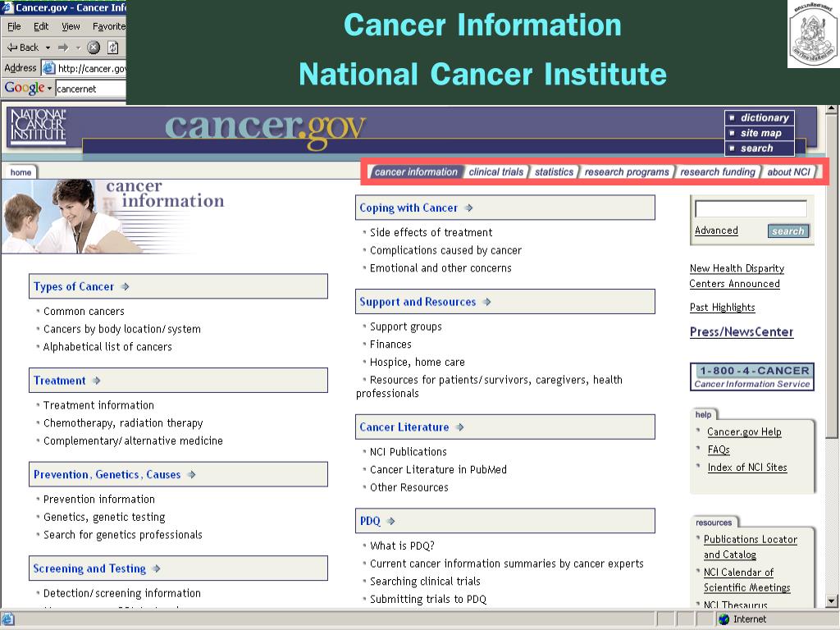Open the Advanced search link
840x630 pixels.
tap(716, 231)
